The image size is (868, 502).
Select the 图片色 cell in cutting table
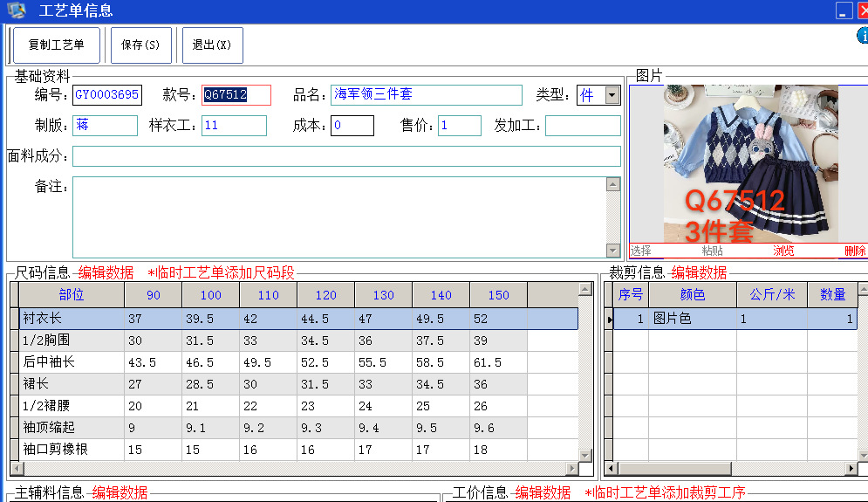(x=693, y=319)
